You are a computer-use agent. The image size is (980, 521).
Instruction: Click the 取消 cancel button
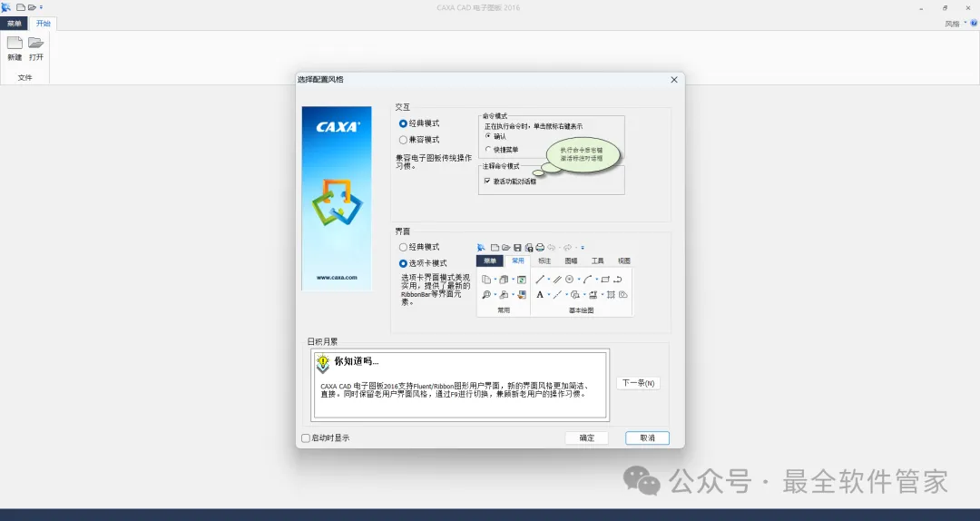(x=648, y=437)
